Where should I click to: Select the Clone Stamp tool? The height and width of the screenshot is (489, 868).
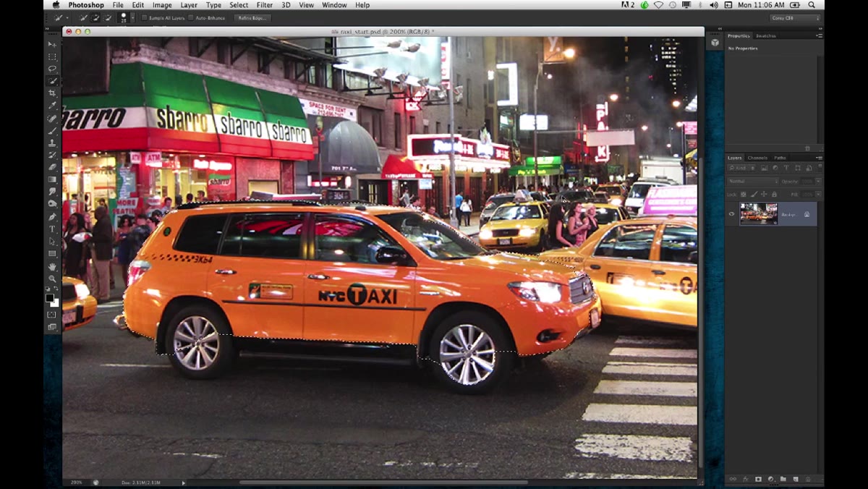point(52,143)
